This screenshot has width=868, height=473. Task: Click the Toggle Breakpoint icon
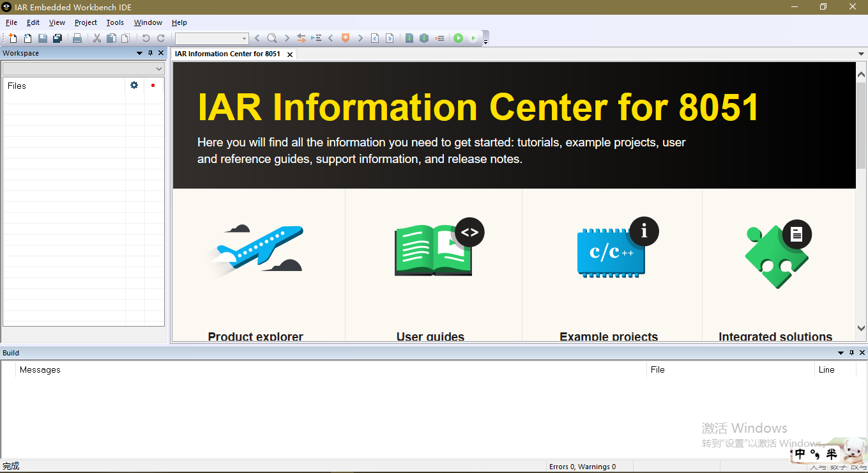pyautogui.click(x=439, y=38)
